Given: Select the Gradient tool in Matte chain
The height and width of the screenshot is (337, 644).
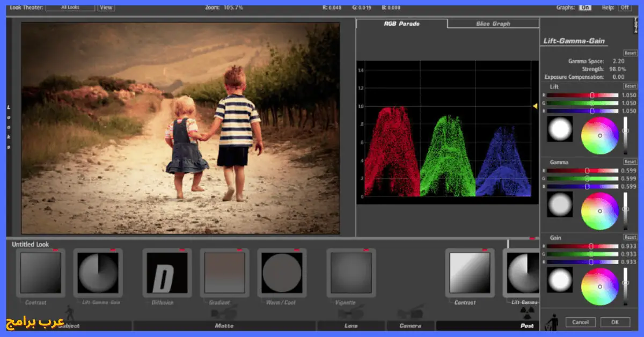Looking at the screenshot, I should tap(224, 273).
